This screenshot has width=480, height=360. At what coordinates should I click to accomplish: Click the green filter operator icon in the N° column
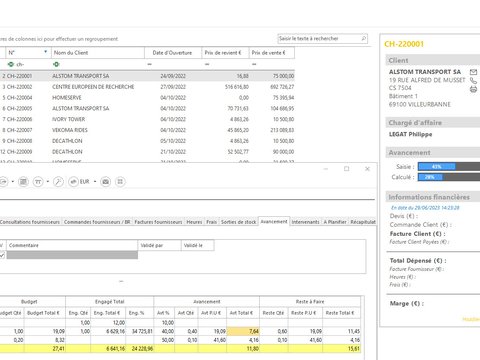11,64
